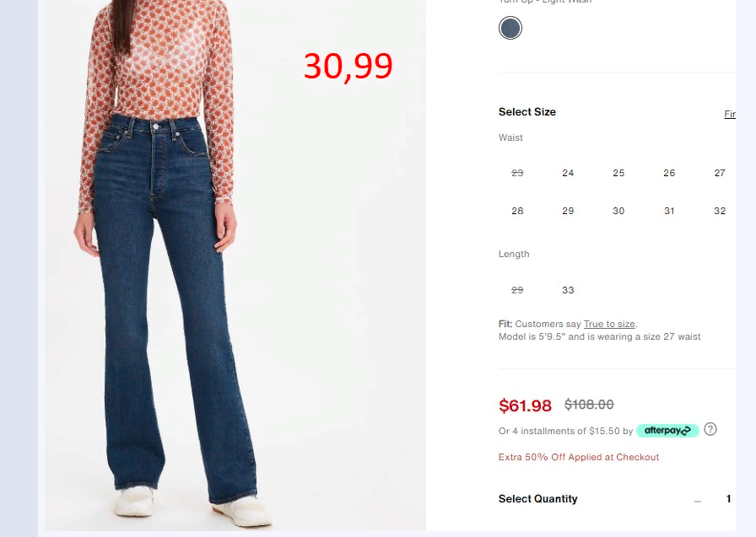Select waist size 31
This screenshot has height=537, width=756.
click(669, 211)
